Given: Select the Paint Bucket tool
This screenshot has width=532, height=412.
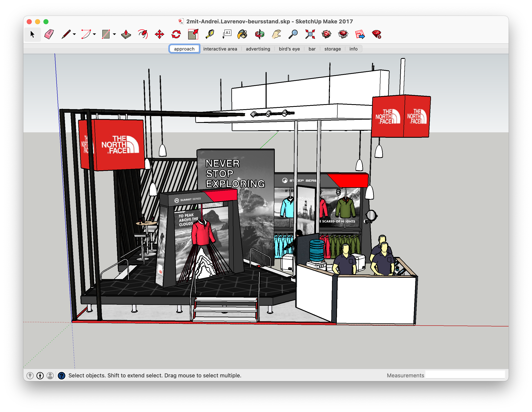Looking at the screenshot, I should coord(242,34).
